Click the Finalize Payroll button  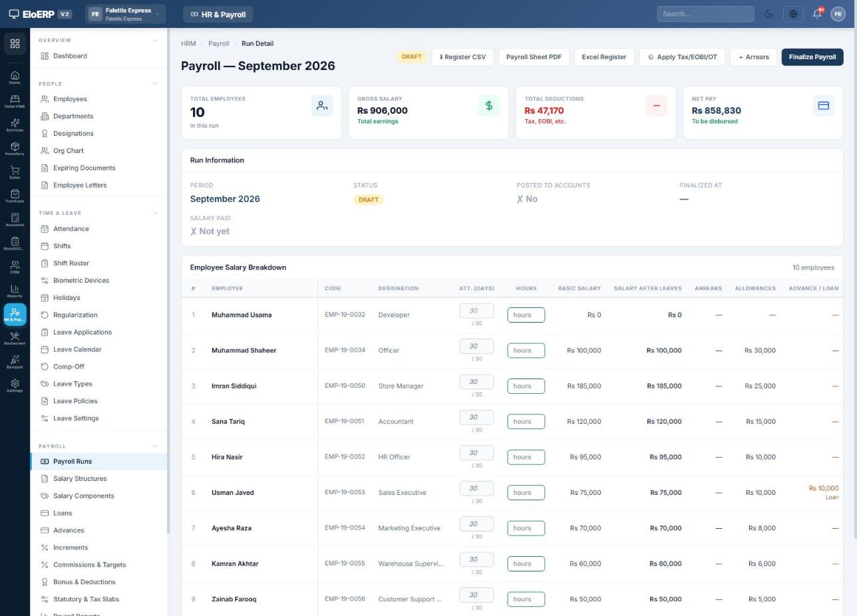coord(812,57)
